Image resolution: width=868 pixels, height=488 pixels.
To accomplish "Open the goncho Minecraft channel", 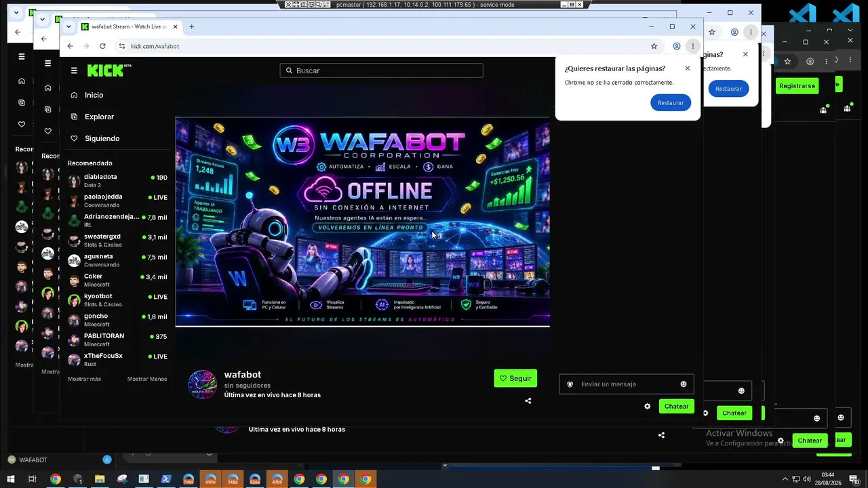I will [117, 320].
